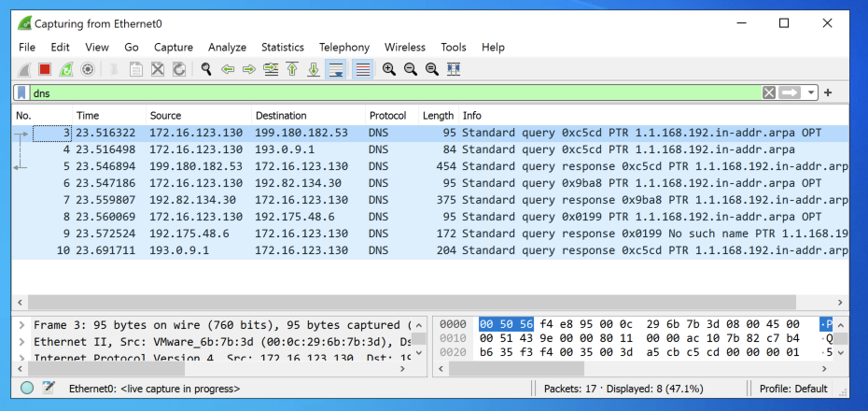The width and height of the screenshot is (868, 411).
Task: Open the Help menu
Action: [x=493, y=47]
